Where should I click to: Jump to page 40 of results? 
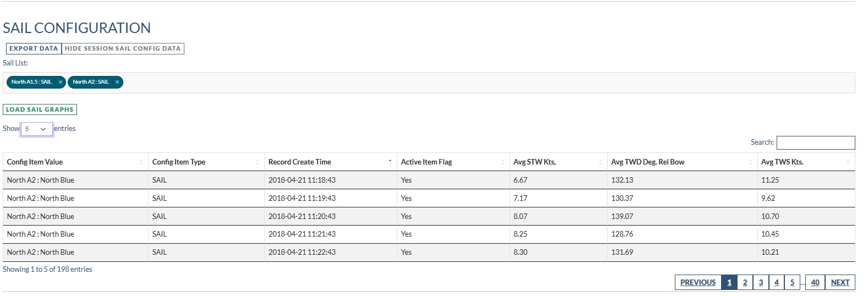click(x=815, y=282)
